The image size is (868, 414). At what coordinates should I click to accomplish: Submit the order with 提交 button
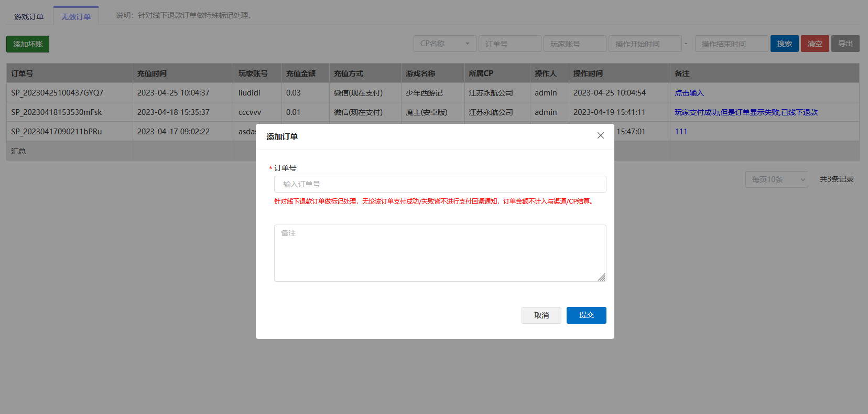587,315
